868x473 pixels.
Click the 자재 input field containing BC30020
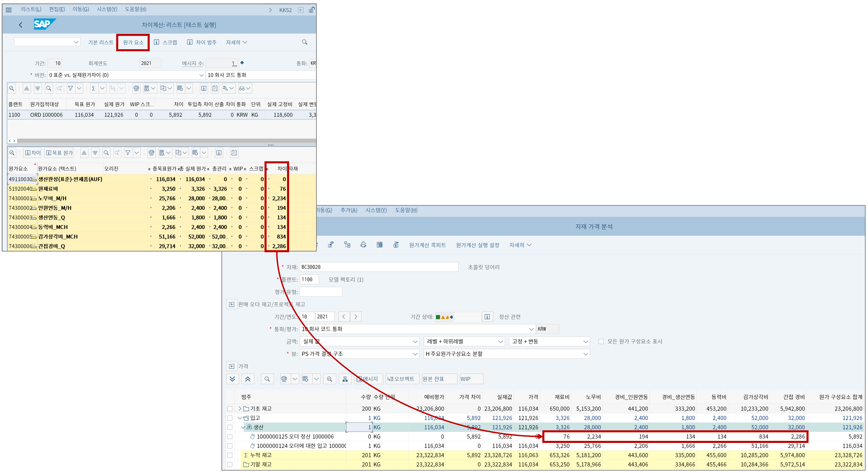click(378, 267)
